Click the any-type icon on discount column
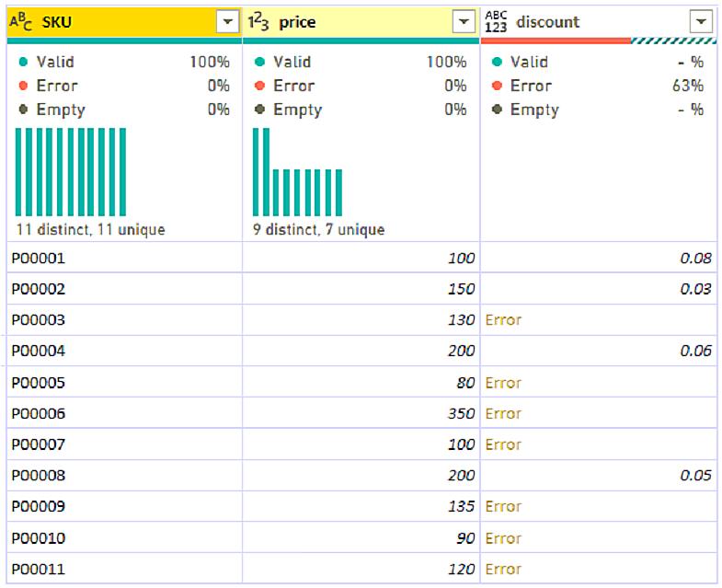722x588 pixels. coord(496,22)
